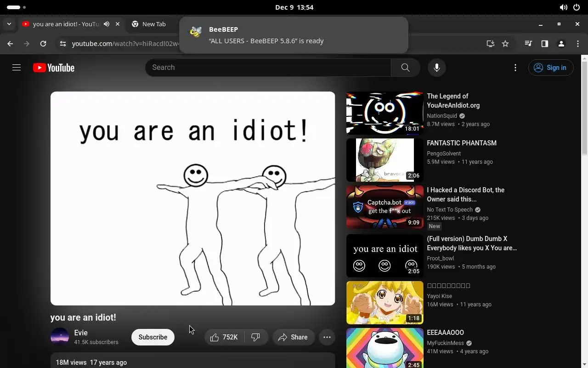588x368 pixels.
Task: Open the Yayoi Kise video thumbnail
Action: [384, 303]
